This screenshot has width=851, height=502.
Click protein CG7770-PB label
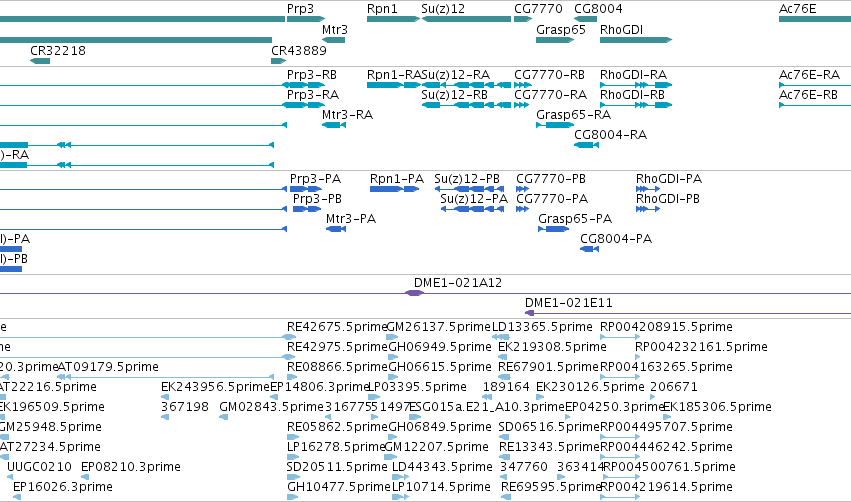click(551, 179)
